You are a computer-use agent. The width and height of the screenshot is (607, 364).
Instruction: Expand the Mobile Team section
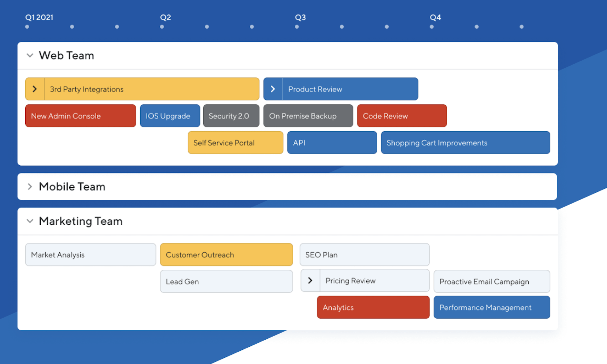[x=30, y=187]
